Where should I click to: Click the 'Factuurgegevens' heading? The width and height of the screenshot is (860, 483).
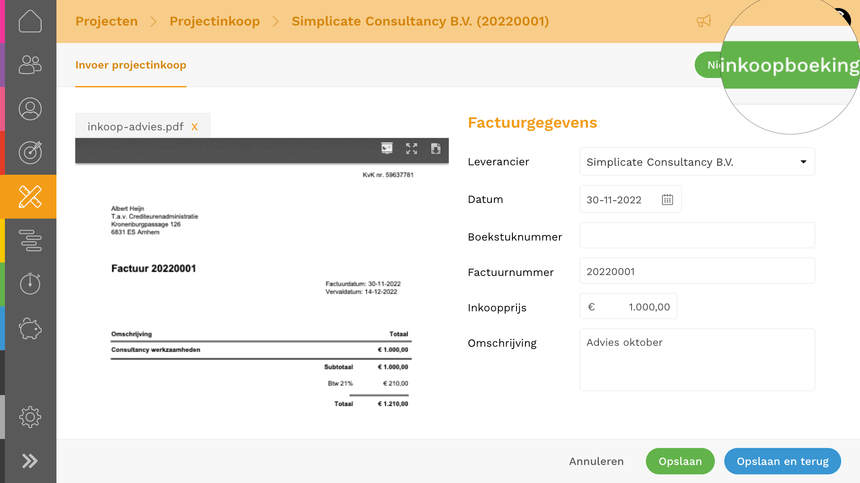532,123
